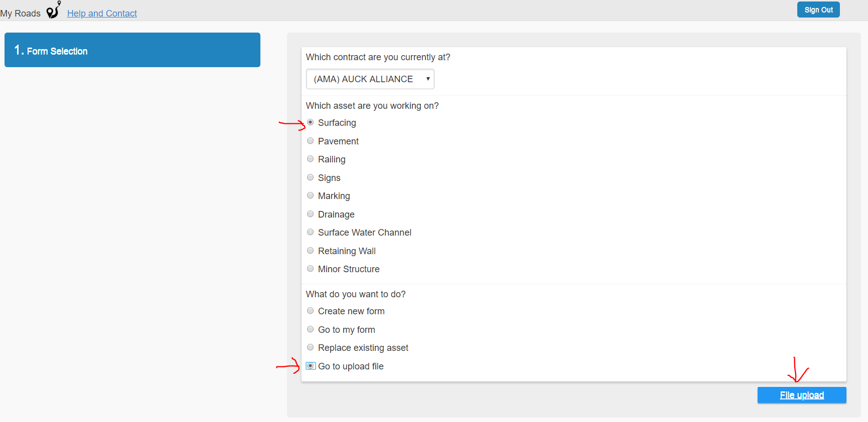Pick the Signs asset radio button
Viewport: 868px width, 422px height.
tap(311, 177)
